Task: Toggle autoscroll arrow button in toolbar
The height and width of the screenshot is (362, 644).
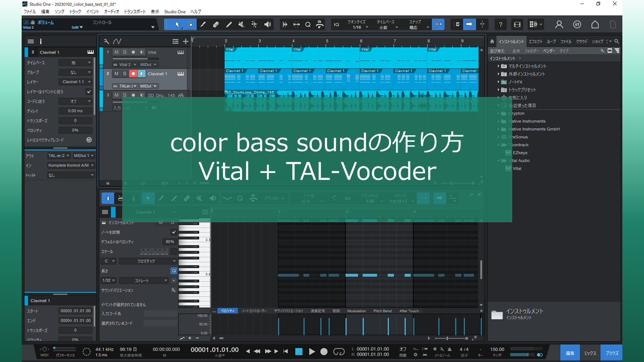Action: [469, 24]
